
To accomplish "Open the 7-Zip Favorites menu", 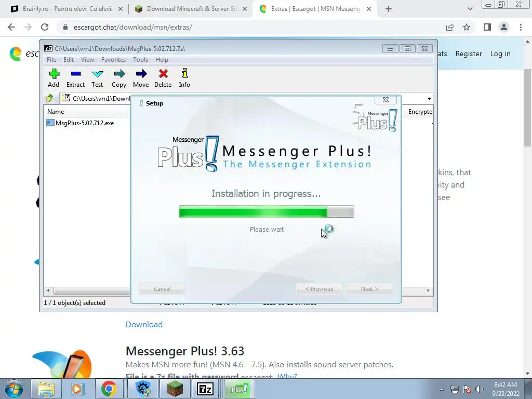I will coord(113,60).
